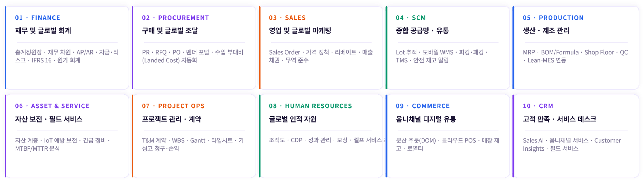Click the heading 자산 보전 · 필드 서비스
The image size is (644, 181).
tap(49, 119)
